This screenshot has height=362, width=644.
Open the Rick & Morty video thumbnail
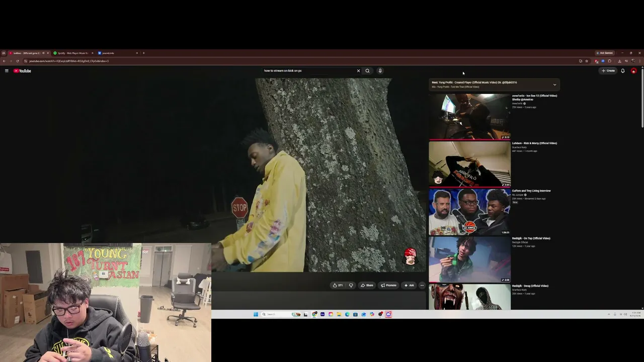pyautogui.click(x=469, y=164)
